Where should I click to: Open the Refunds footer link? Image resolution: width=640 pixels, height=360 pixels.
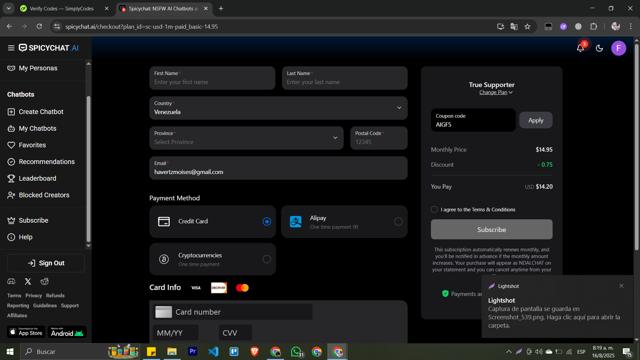pyautogui.click(x=55, y=296)
